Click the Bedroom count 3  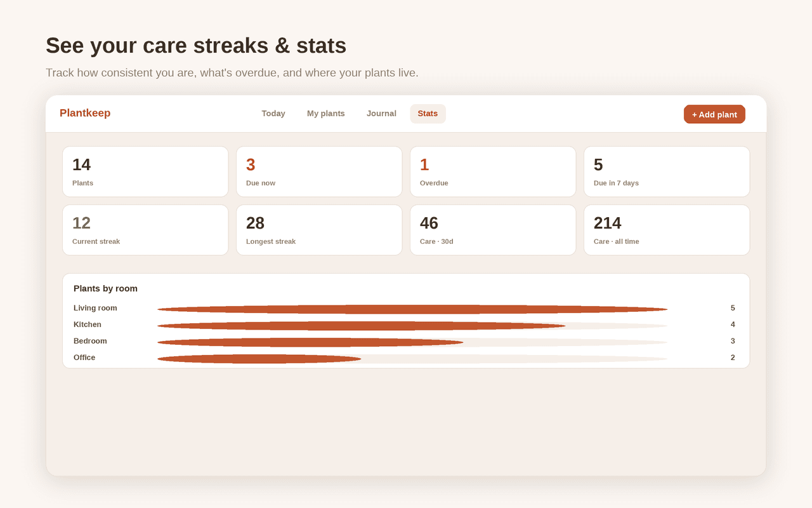point(733,341)
